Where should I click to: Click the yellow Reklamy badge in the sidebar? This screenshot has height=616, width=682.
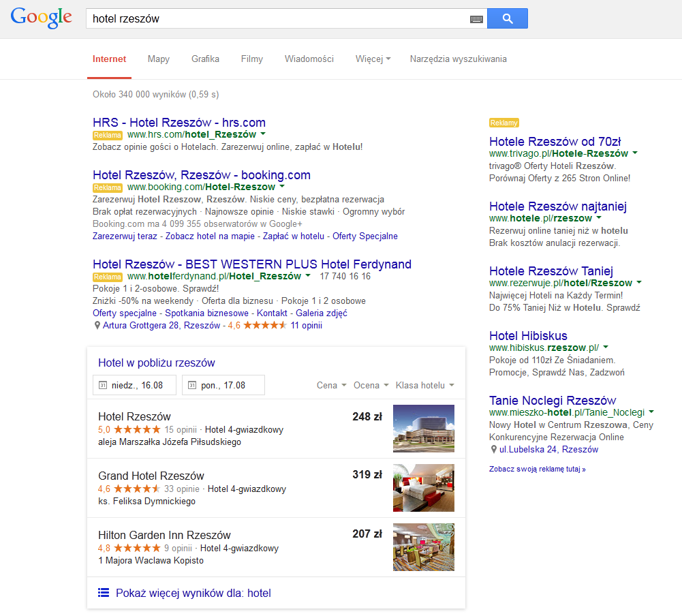click(x=504, y=123)
